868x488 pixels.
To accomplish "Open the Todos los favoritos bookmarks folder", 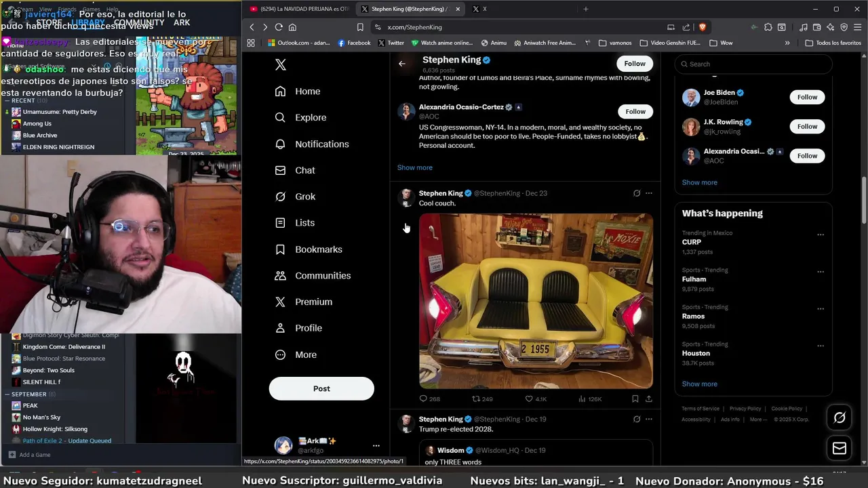I will coord(833,43).
